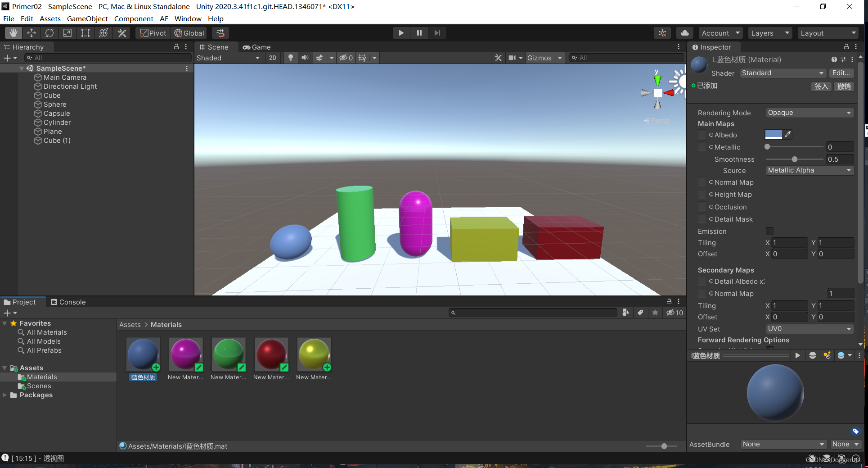
Task: Click the Edit... shader button
Action: click(x=841, y=73)
